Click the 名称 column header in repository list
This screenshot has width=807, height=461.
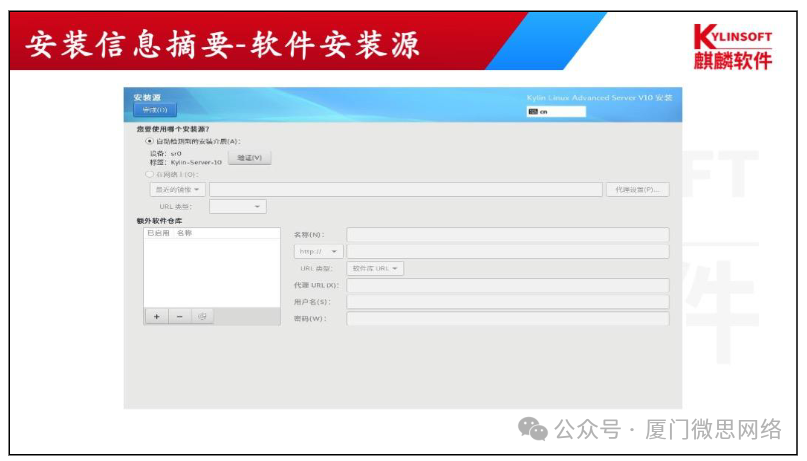184,233
